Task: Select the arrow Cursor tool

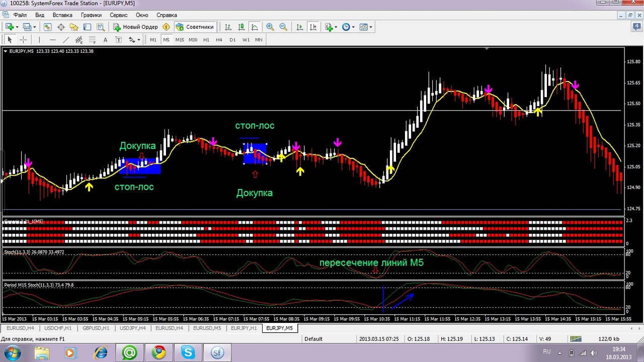Action: tap(10, 40)
